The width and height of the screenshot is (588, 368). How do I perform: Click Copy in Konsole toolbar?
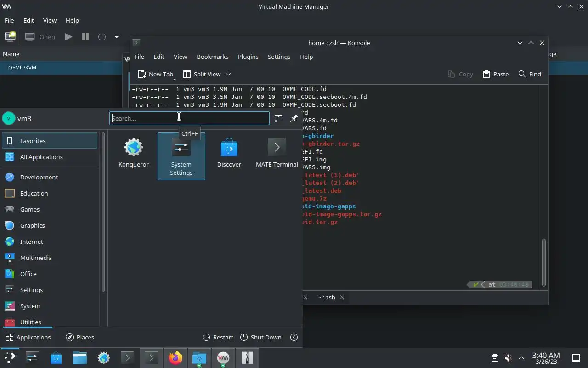pyautogui.click(x=460, y=74)
